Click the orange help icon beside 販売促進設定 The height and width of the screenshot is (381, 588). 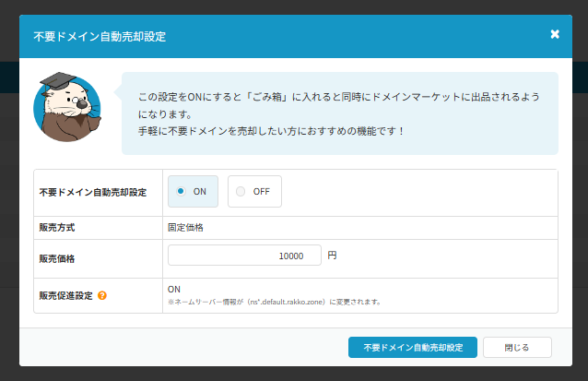(x=102, y=295)
